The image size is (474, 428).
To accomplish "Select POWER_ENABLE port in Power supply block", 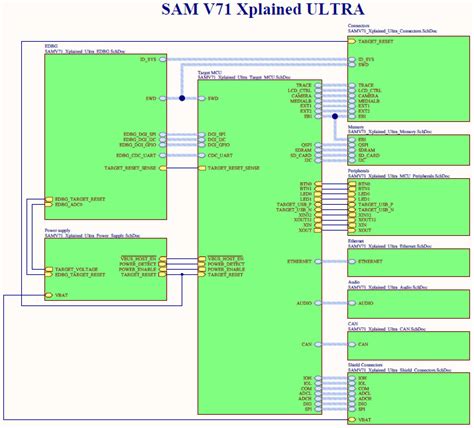I will click(x=162, y=269).
